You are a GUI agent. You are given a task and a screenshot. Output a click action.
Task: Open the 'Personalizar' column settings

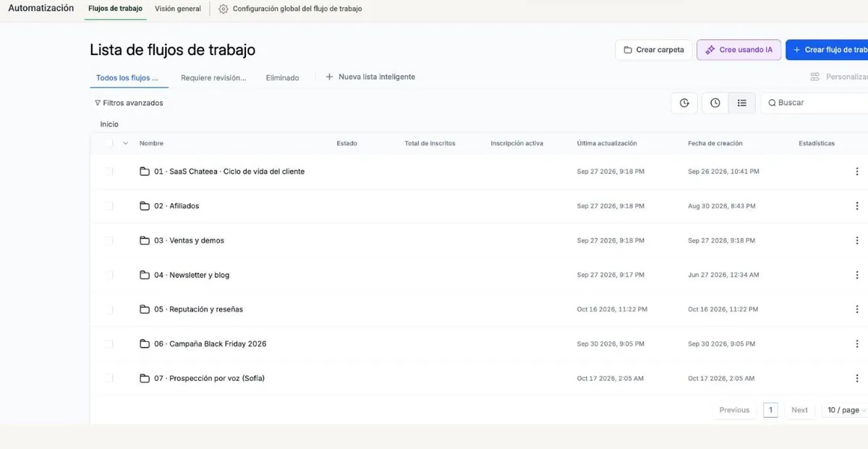tap(839, 77)
